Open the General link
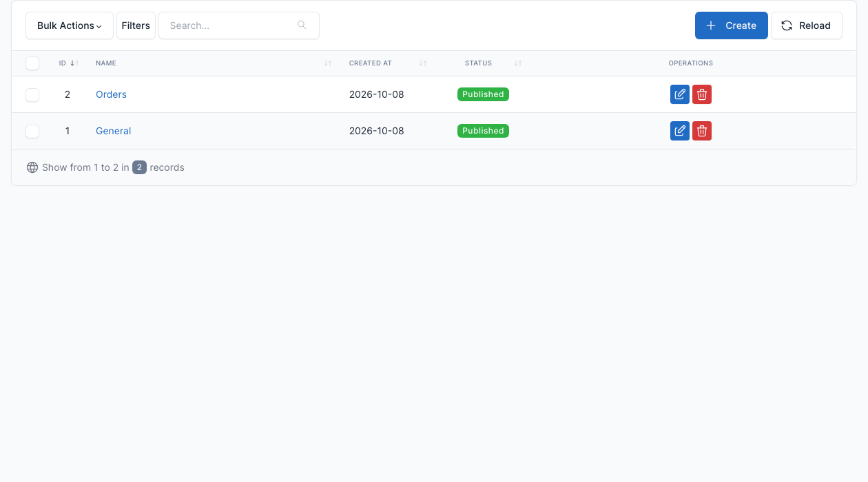868x482 pixels. [113, 131]
